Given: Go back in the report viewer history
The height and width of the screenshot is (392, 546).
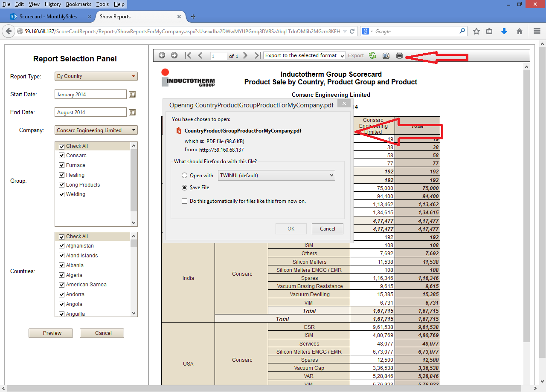Looking at the screenshot, I should pyautogui.click(x=162, y=55).
